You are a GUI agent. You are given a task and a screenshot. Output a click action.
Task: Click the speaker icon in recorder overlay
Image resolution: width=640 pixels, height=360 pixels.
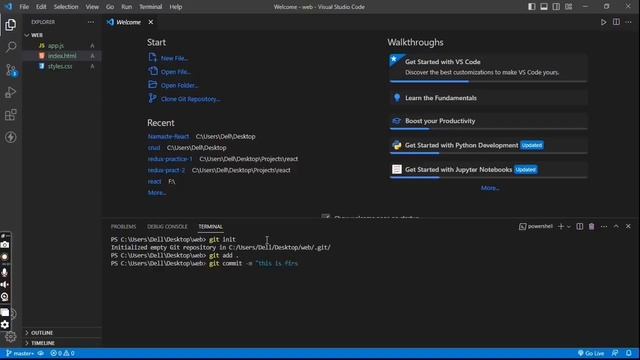coord(5,284)
